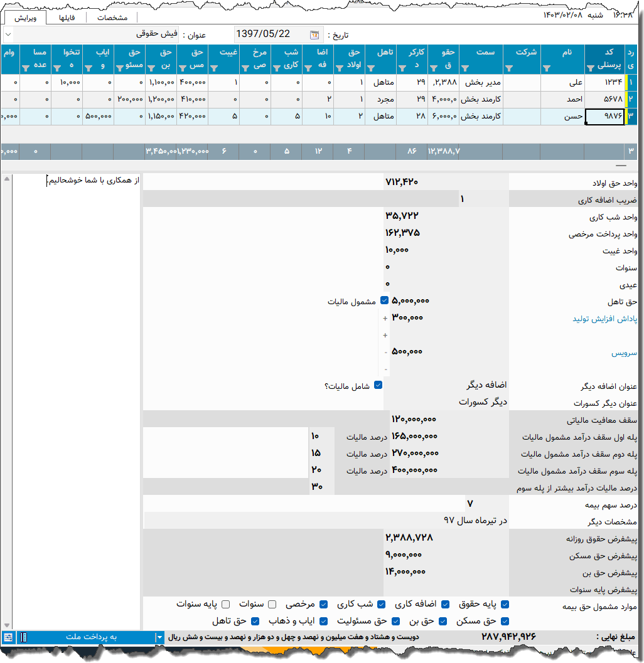
Task: Expand the به پرداخت ملت dropdown arrow
Action: point(159,637)
